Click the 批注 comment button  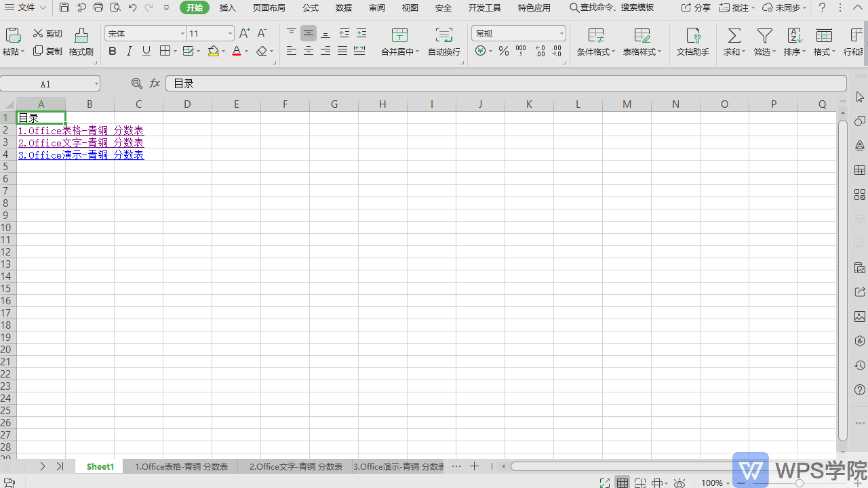tap(736, 7)
